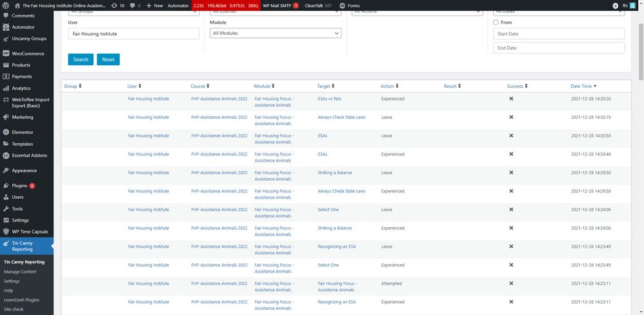644x315 pixels.
Task: Click into the Start Date field
Action: coord(558,34)
